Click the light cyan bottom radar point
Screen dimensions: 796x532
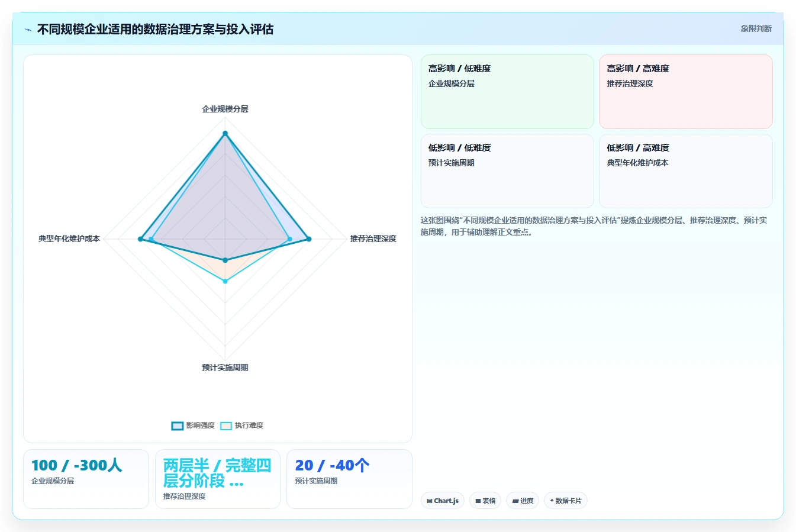(225, 281)
